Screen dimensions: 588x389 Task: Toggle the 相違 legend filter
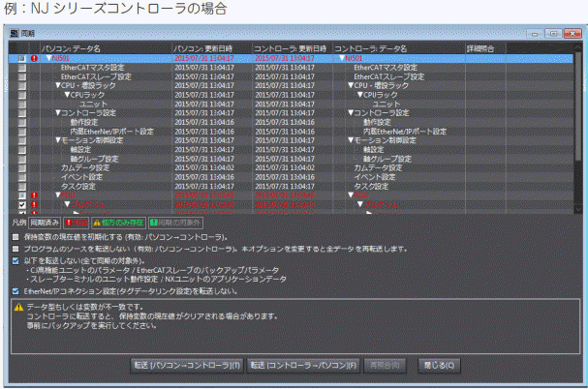77,223
